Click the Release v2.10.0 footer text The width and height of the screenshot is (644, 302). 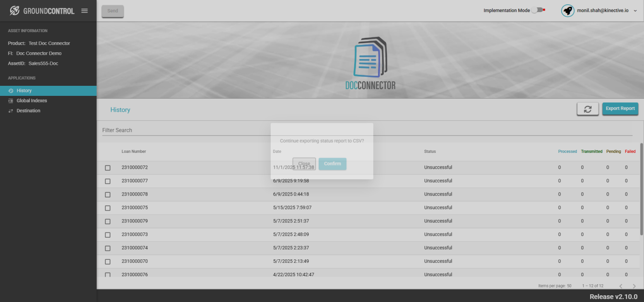click(x=613, y=297)
